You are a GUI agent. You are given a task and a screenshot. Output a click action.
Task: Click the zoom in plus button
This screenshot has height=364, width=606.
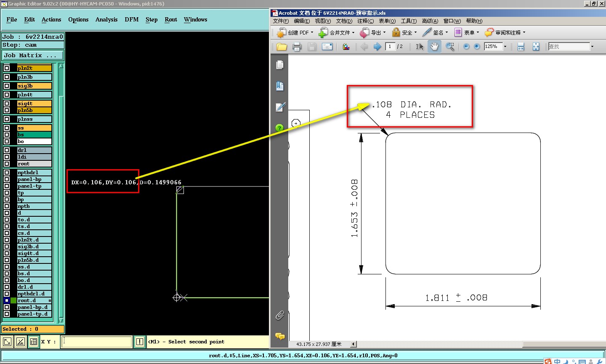pyautogui.click(x=477, y=47)
